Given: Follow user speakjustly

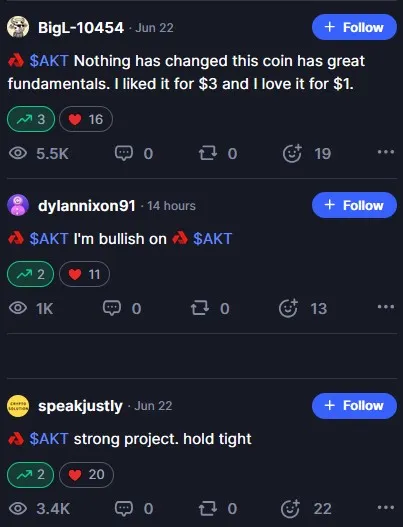Looking at the screenshot, I should [354, 406].
